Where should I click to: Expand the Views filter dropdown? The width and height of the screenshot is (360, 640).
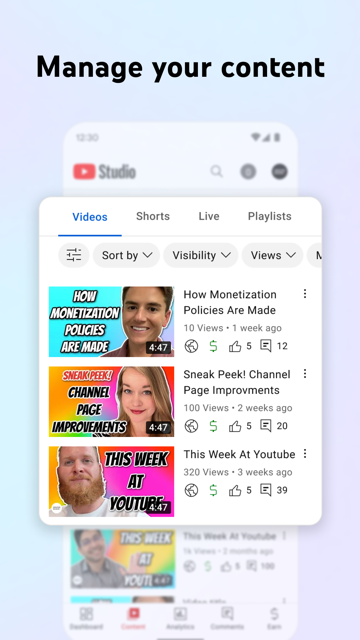[x=272, y=255]
